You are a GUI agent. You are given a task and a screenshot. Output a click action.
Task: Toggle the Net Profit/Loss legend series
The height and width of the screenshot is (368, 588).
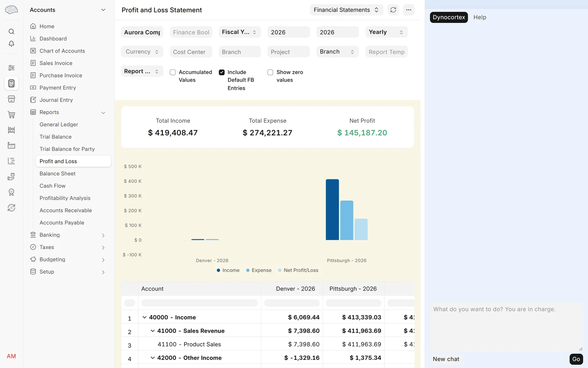pos(298,270)
